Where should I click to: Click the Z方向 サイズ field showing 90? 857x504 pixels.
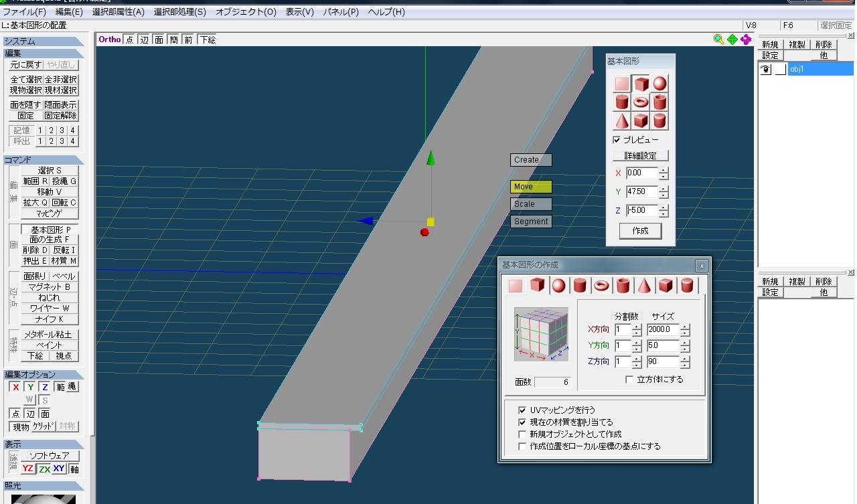pos(663,362)
